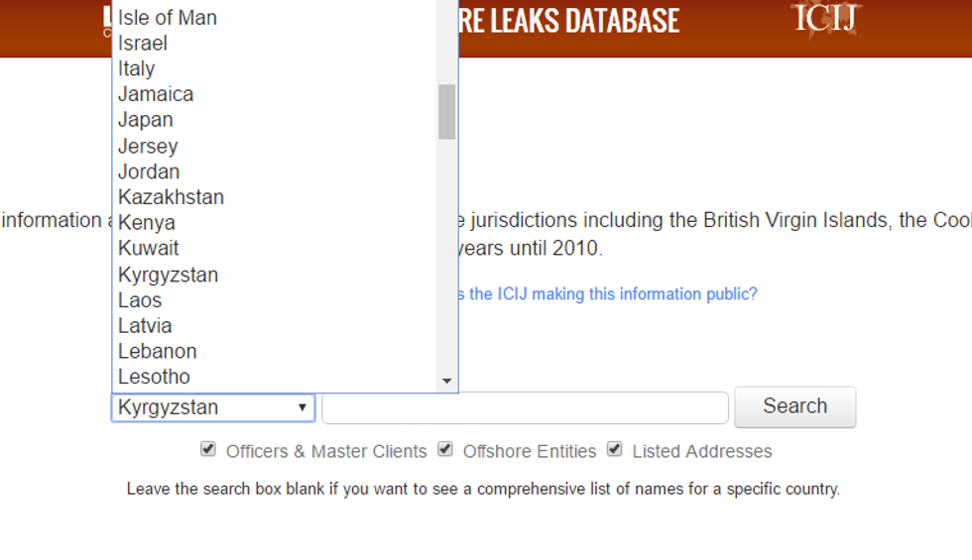
Task: Choose Jersey from the country options
Action: point(148,146)
